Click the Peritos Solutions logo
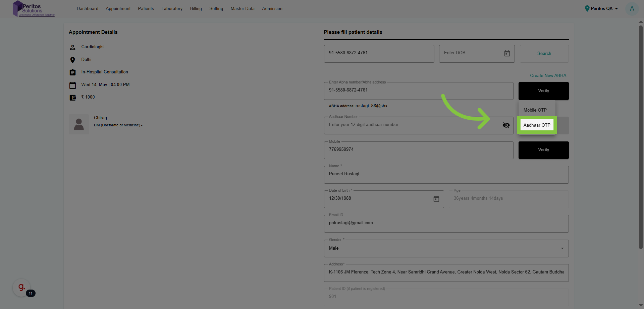The height and width of the screenshot is (309, 644). (33, 9)
